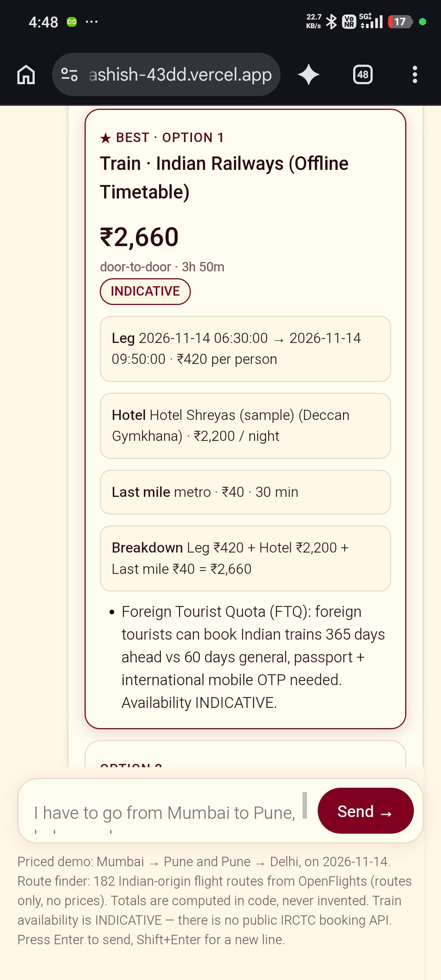Tap the Gemini sparkle icon
The width and height of the screenshot is (441, 980).
(x=308, y=74)
